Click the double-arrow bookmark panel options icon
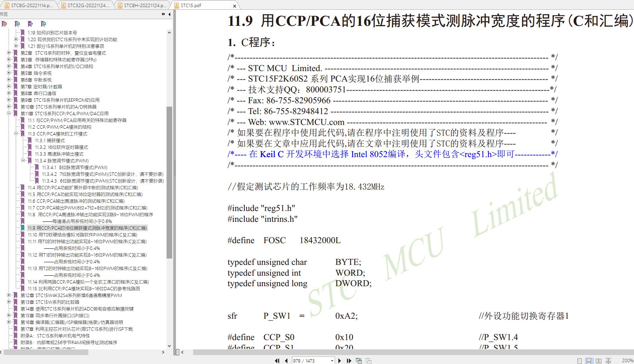This screenshot has height=364, width=634. (164, 14)
